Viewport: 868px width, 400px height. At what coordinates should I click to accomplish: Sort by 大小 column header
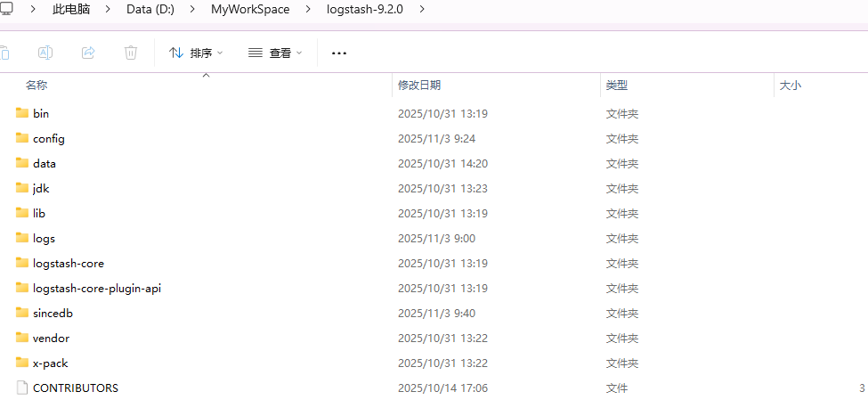click(791, 86)
